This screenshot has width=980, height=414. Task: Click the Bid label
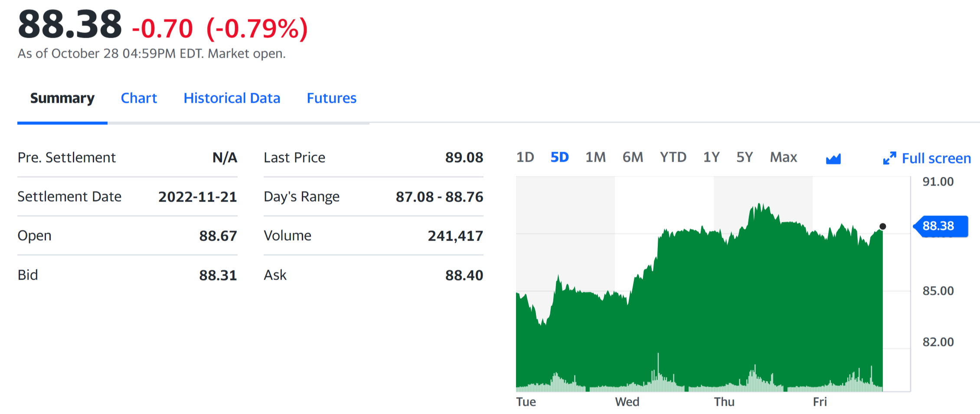point(28,275)
